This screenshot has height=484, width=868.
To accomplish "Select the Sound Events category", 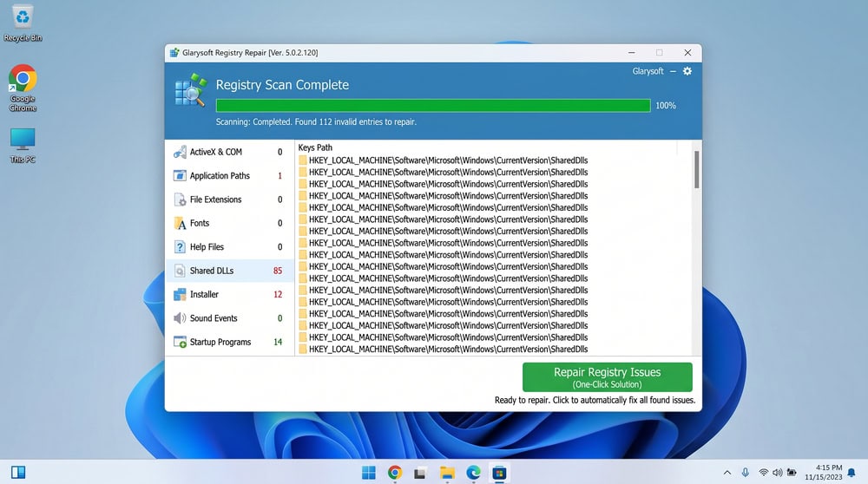I will coord(229,318).
